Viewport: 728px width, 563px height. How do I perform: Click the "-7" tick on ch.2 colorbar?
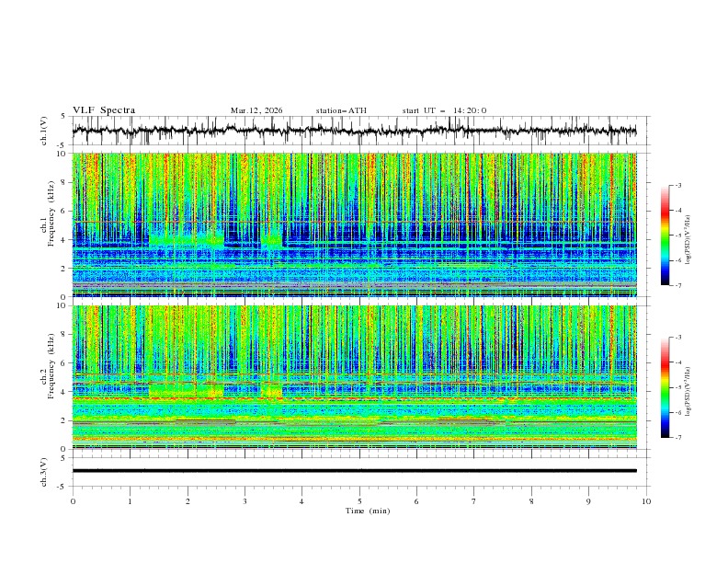tap(677, 438)
